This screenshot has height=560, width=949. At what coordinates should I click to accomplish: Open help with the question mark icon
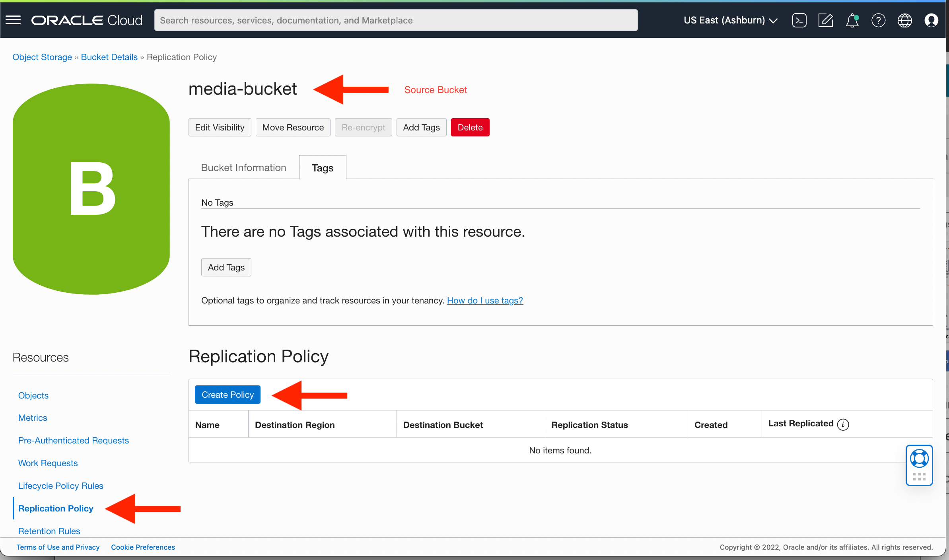coord(879,20)
